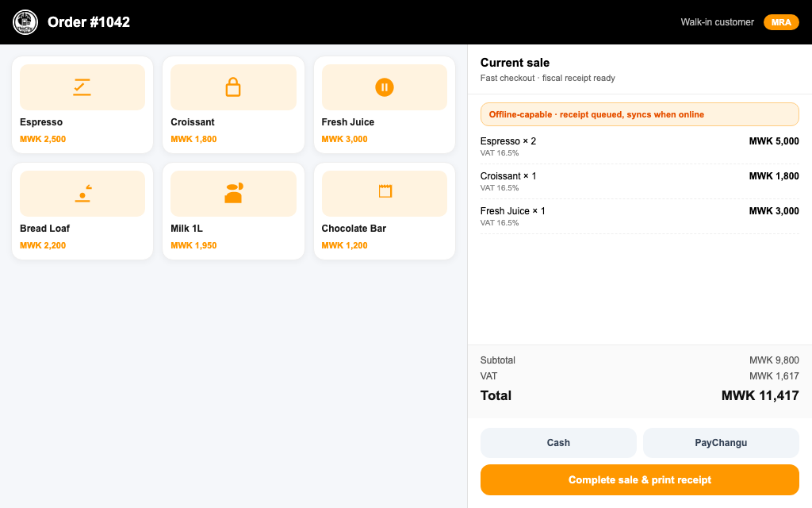Click Milk 1L price MWK 1,950
The image size is (812, 508).
pyautogui.click(x=193, y=245)
